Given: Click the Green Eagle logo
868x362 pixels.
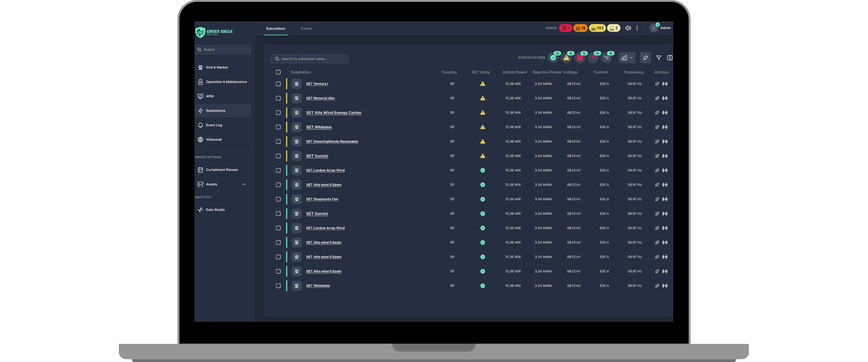Looking at the screenshot, I should point(214,32).
